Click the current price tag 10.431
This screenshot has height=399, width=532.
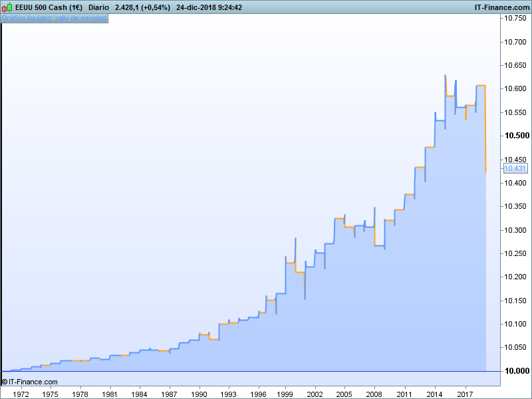click(515, 169)
